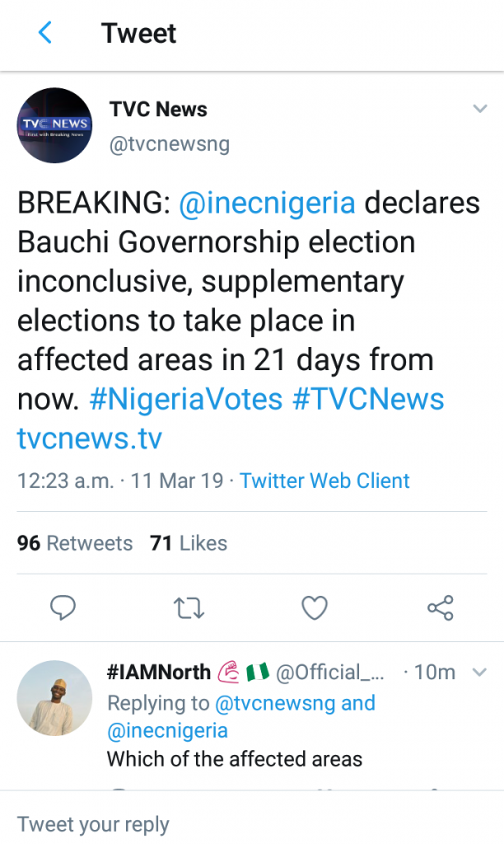Tap the back arrow icon

[x=45, y=33]
